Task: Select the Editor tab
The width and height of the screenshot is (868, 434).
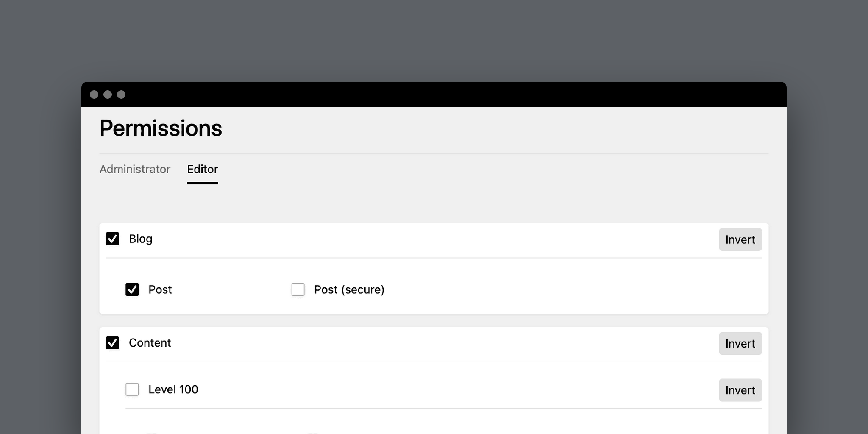Action: 203,170
